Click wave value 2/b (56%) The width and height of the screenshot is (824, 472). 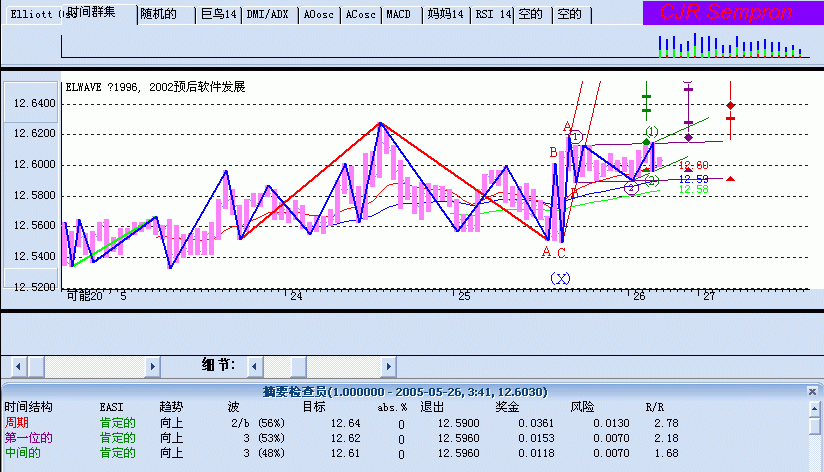click(258, 423)
